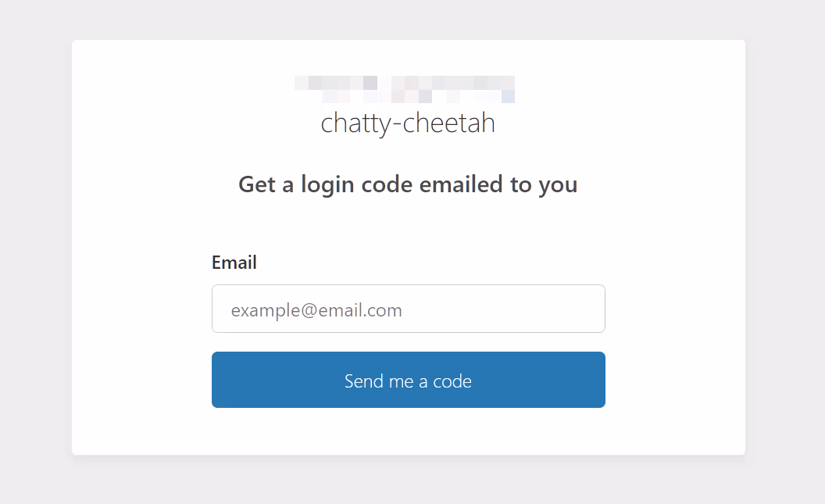Click the Email input field
This screenshot has width=825, height=504.
tap(408, 309)
